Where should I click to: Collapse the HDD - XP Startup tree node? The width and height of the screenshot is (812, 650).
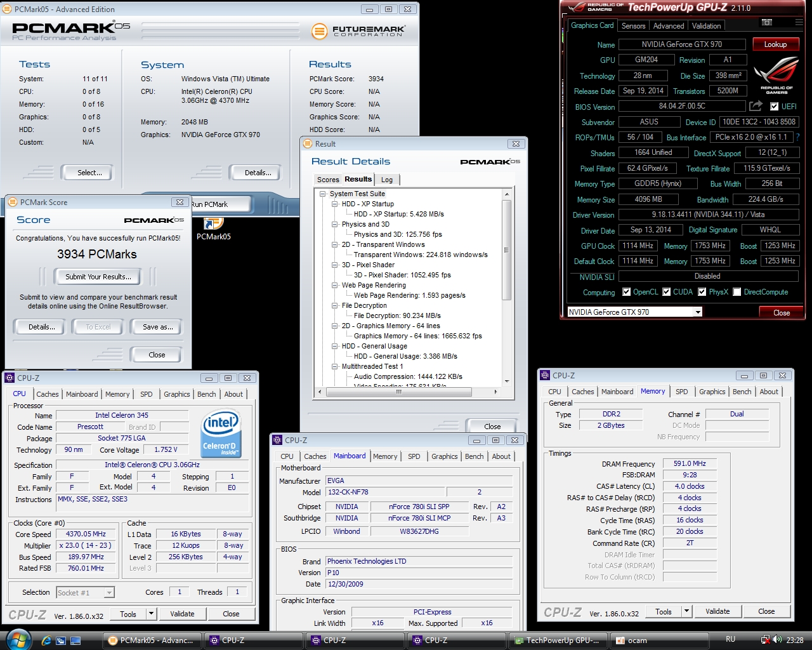[335, 204]
